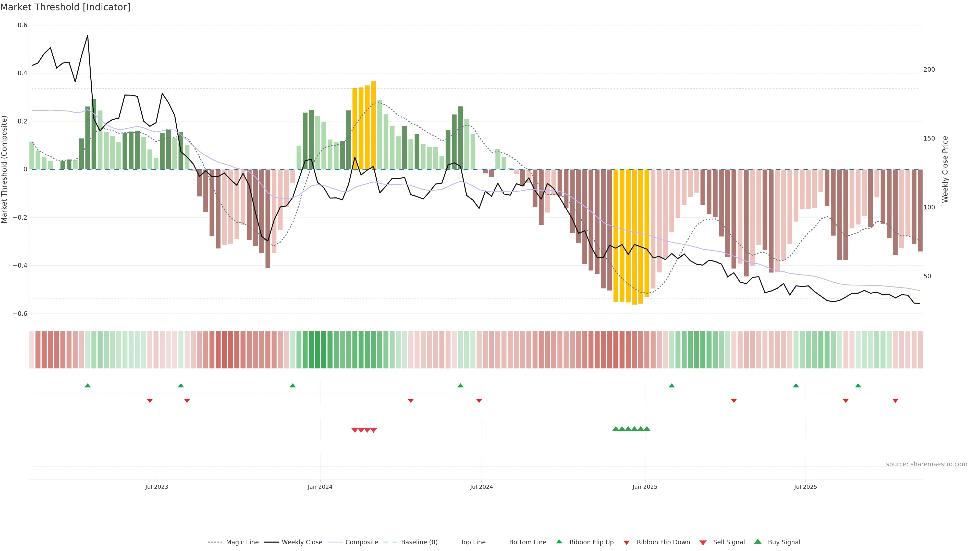Click the rightmost green Buy Signal triangle
This screenshot has width=980, height=551.
tap(647, 429)
